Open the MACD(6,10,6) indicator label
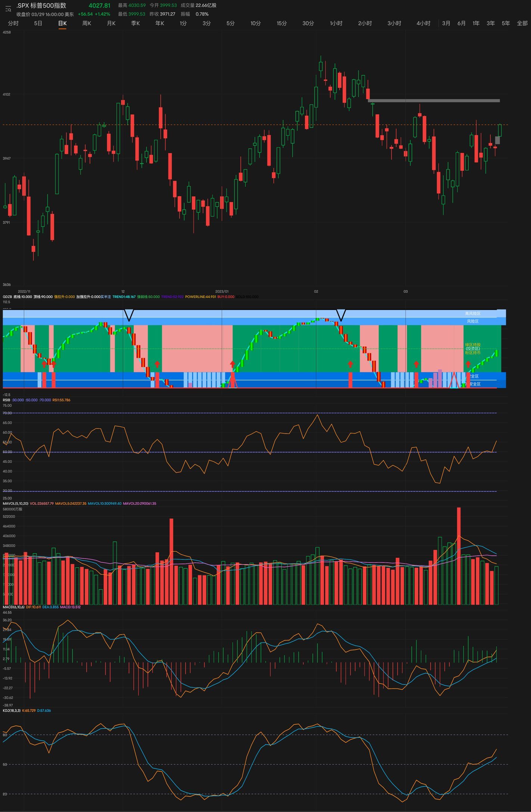The width and height of the screenshot is (531, 812). 13,607
